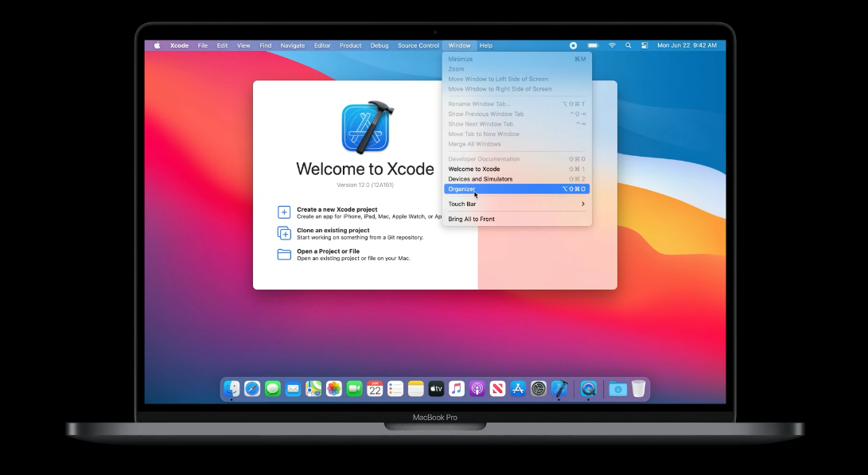The width and height of the screenshot is (868, 475).
Task: Click Merge All Windows menu item
Action: click(516, 144)
